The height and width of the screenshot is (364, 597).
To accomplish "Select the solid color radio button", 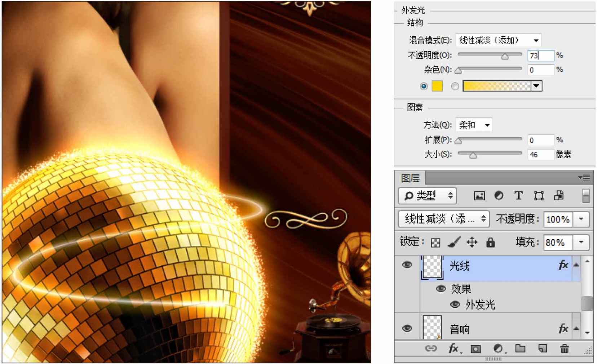I will [424, 86].
